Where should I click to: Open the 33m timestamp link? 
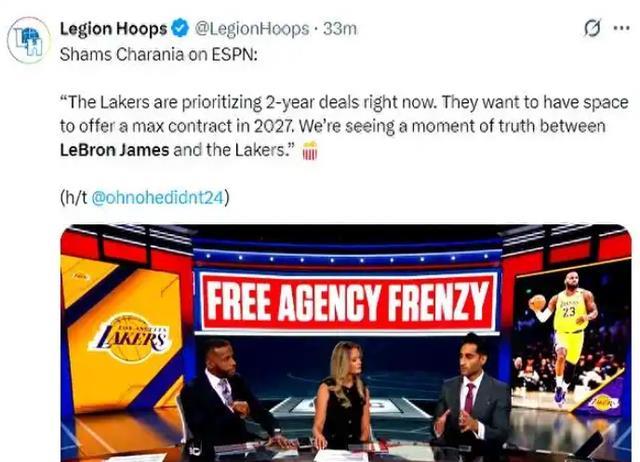point(340,29)
